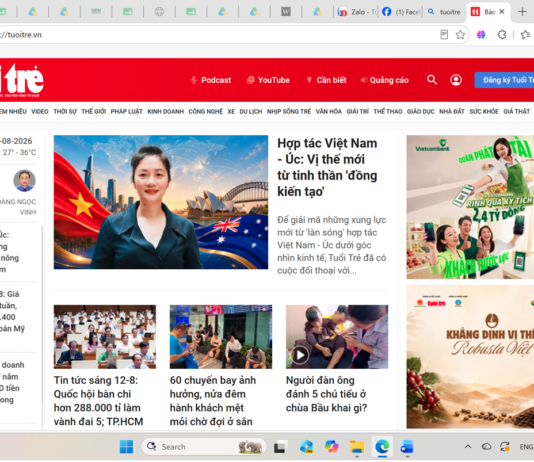534x462 pixels.
Task: Select THẾ GIỚI in the navigation menu
Action: coord(94,111)
